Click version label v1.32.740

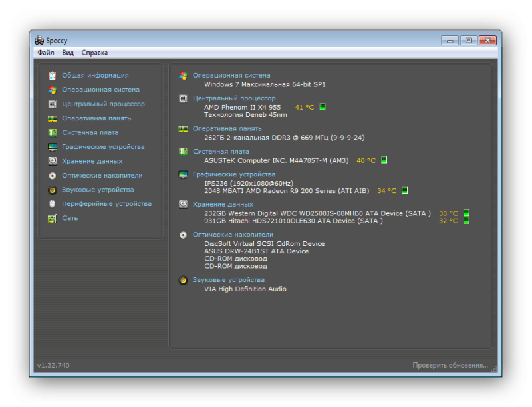point(53,365)
